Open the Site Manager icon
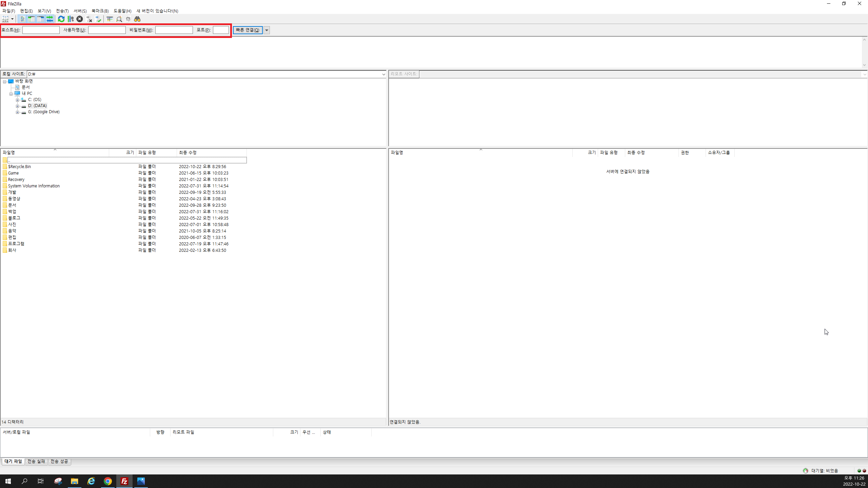The height and width of the screenshot is (488, 868). (5, 19)
